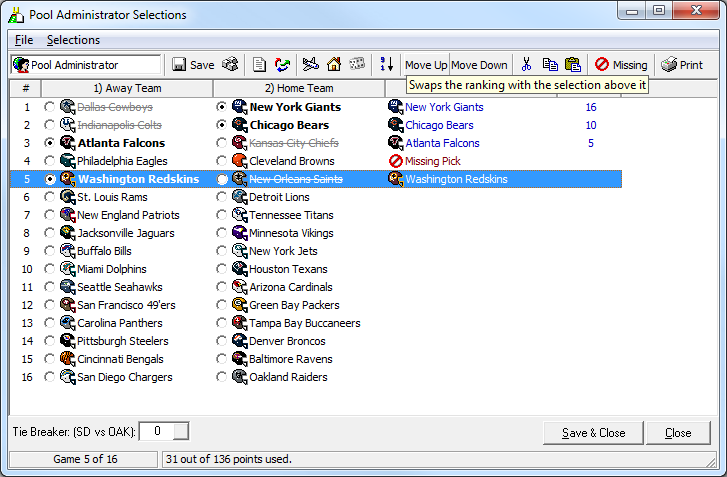Open the Selections menu
The width and height of the screenshot is (727, 477).
[x=73, y=40]
